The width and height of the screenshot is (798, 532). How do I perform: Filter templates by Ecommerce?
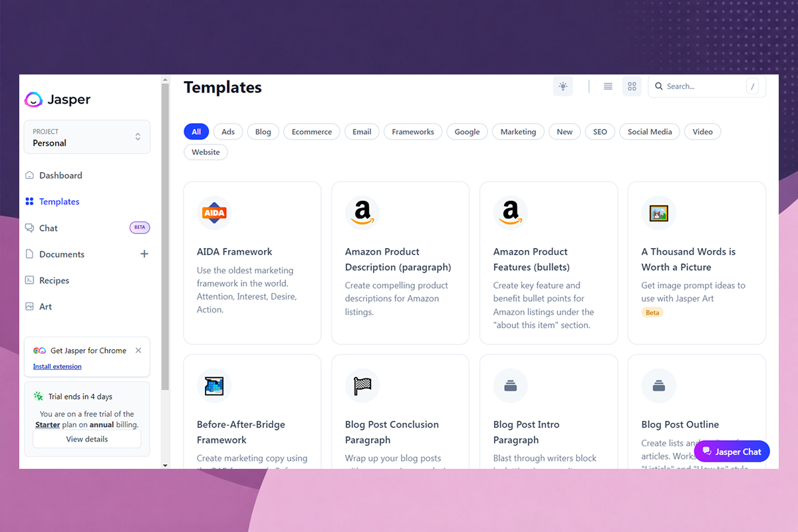[312, 132]
